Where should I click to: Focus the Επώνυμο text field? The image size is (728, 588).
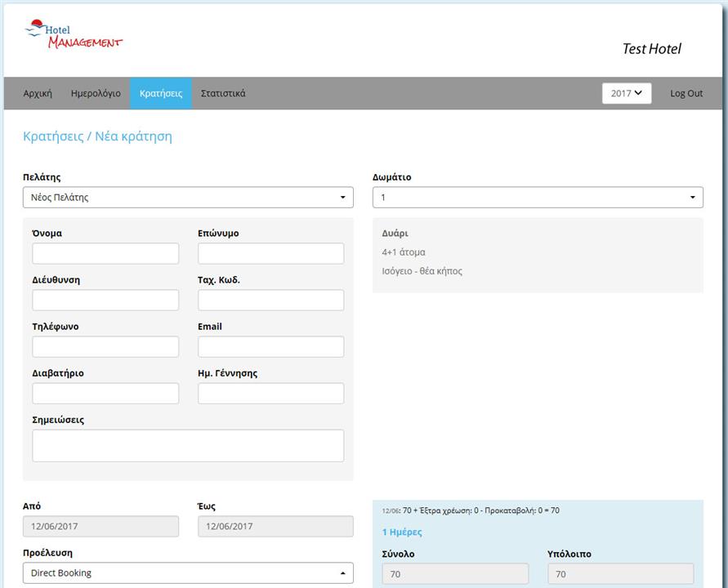coord(270,253)
